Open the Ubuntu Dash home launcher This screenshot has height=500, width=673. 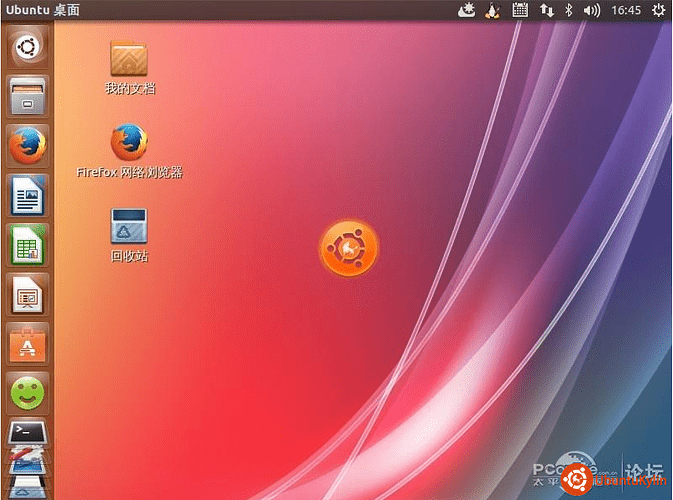pos(27,47)
